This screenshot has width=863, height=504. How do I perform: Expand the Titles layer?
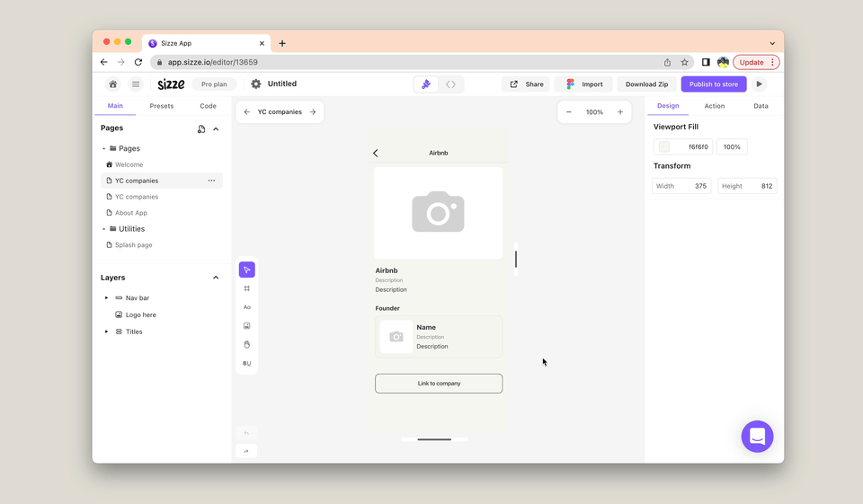click(x=106, y=332)
